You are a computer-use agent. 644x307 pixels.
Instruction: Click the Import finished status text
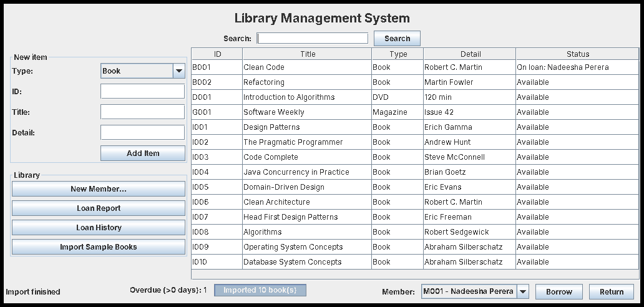pyautogui.click(x=33, y=292)
